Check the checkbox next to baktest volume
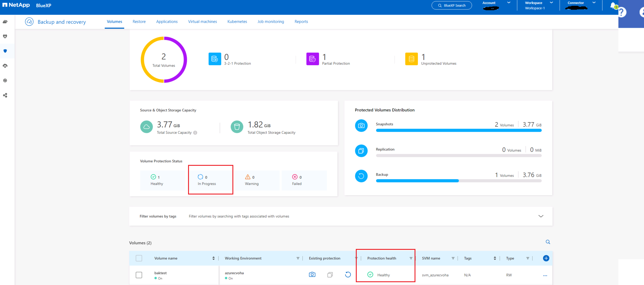Image resolution: width=644 pixels, height=285 pixels. [139, 275]
